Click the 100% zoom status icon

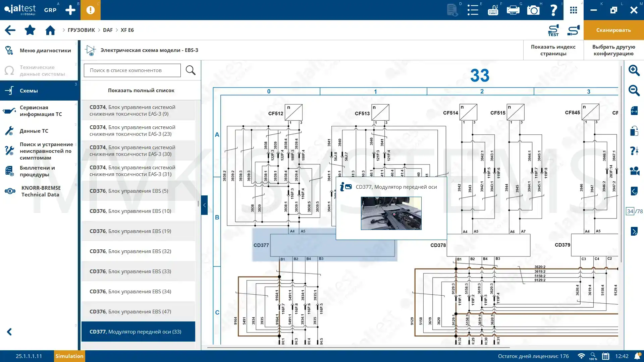click(x=593, y=356)
